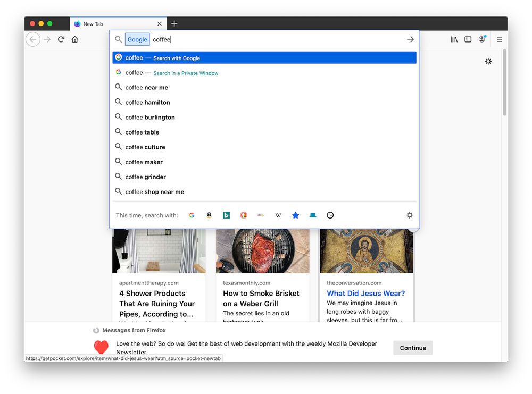Open search settings gear in dropdown
The height and width of the screenshot is (394, 532).
(x=409, y=215)
